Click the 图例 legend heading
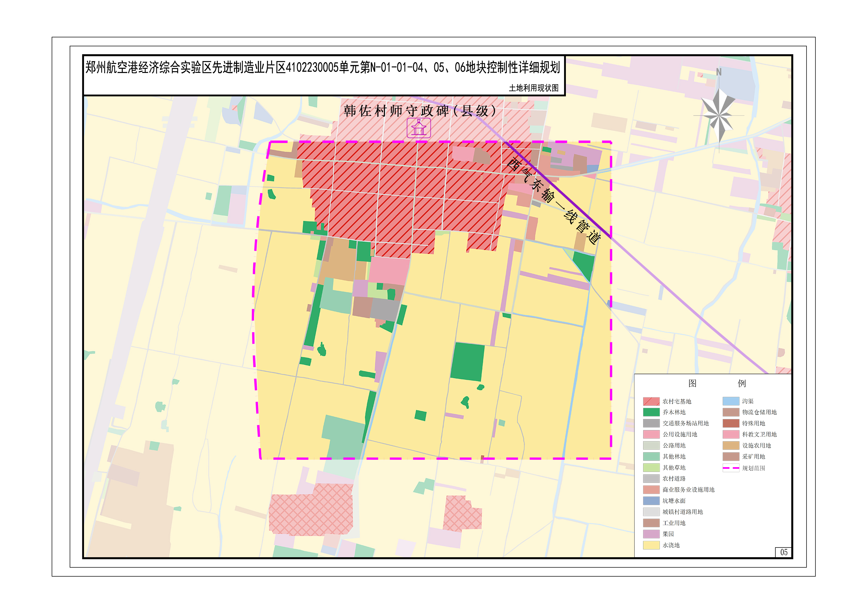This screenshot has width=868, height=613. coord(717,383)
